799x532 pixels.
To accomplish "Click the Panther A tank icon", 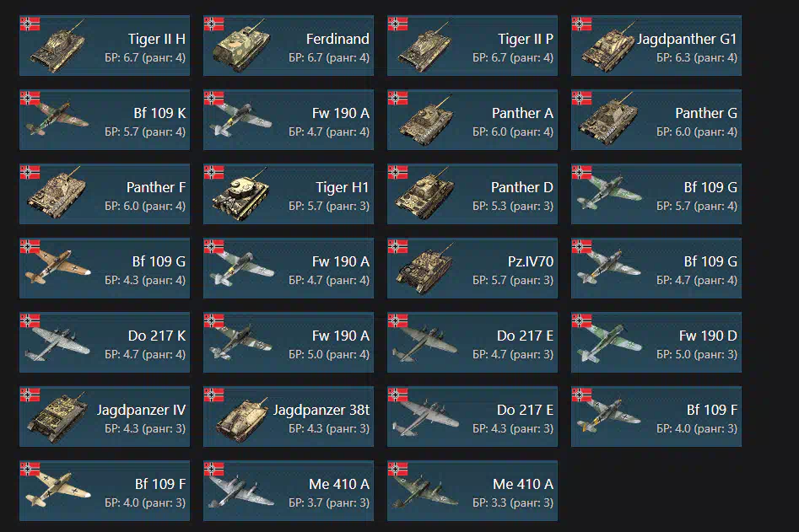I will (425, 121).
